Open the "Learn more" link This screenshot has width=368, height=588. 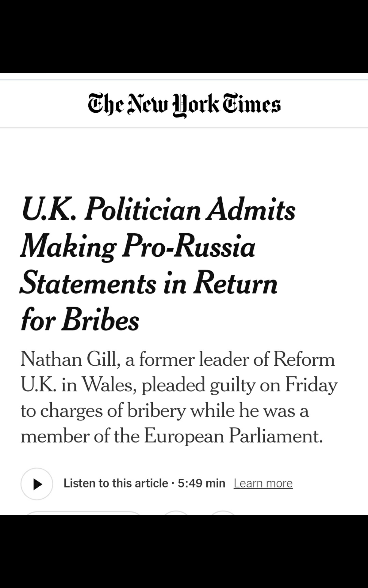coord(263,483)
